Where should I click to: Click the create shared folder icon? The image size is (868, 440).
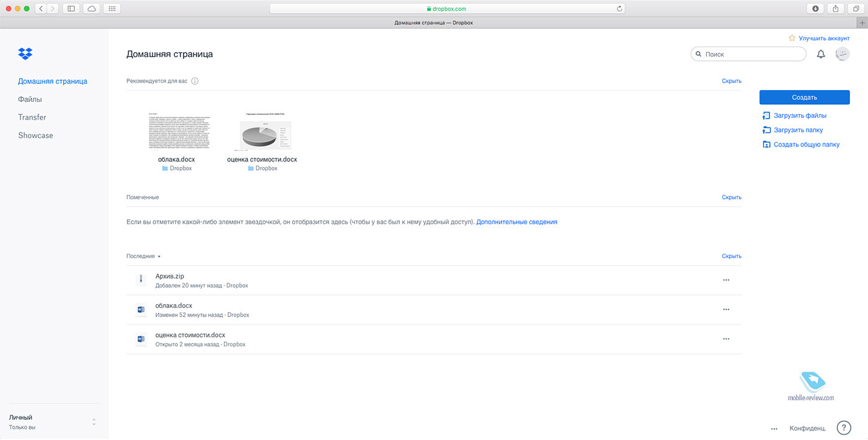pyautogui.click(x=767, y=145)
